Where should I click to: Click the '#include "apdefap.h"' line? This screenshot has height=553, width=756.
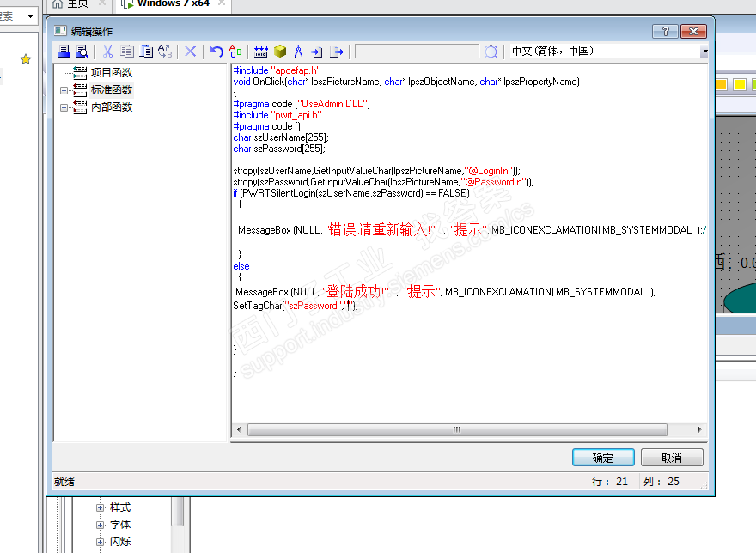point(277,70)
